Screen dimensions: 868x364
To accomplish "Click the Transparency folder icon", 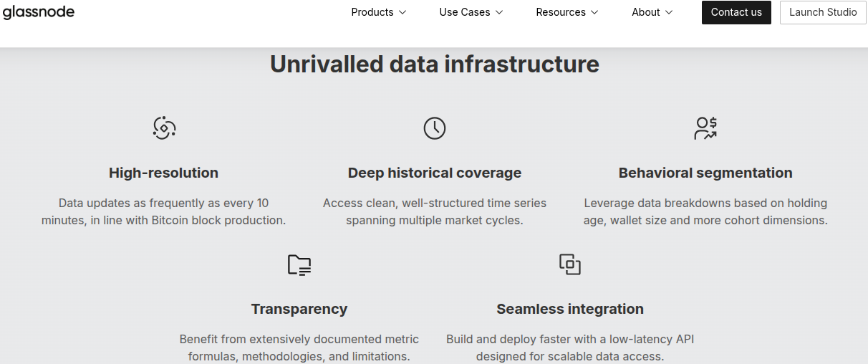I will pyautogui.click(x=299, y=264).
